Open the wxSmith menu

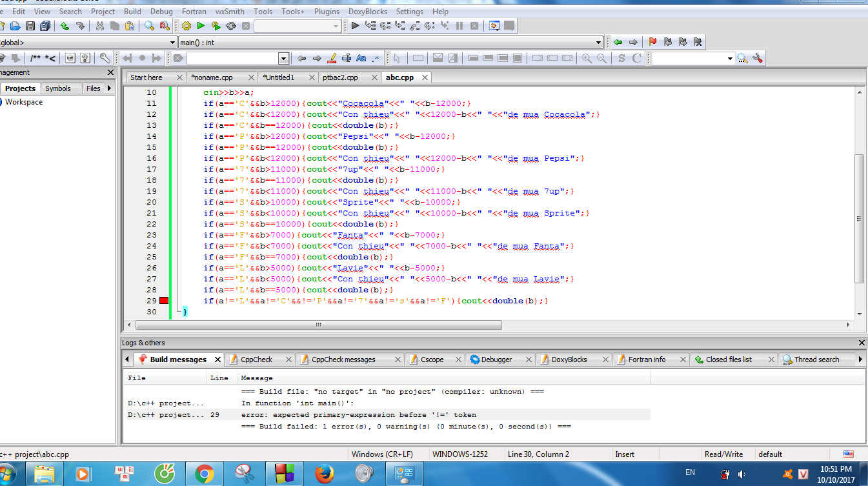[230, 12]
